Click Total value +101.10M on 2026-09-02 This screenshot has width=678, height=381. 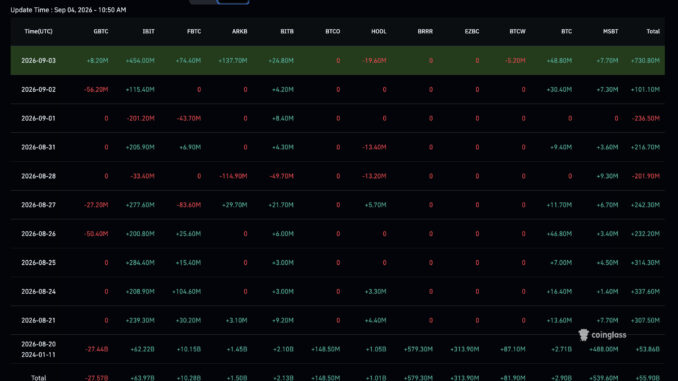pyautogui.click(x=645, y=90)
